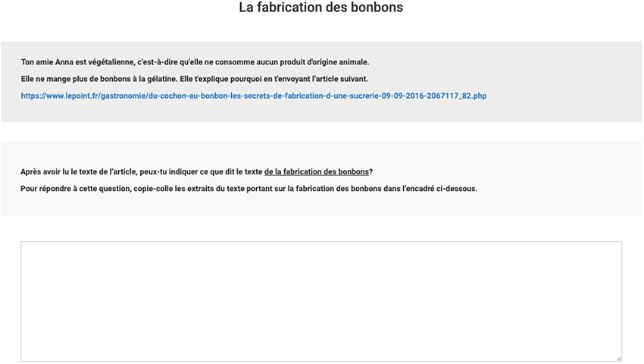Click inside the large empty answer box
This screenshot has height=364, width=644.
pyautogui.click(x=321, y=302)
